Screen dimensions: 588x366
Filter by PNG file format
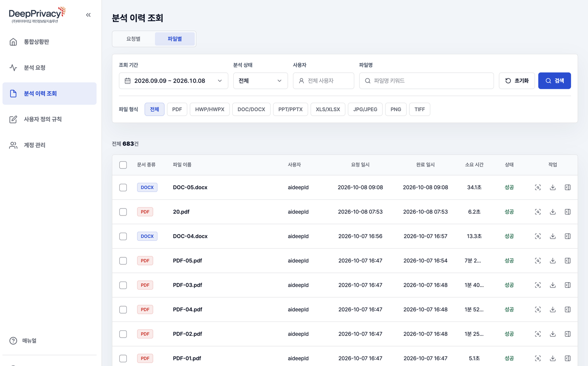(396, 109)
